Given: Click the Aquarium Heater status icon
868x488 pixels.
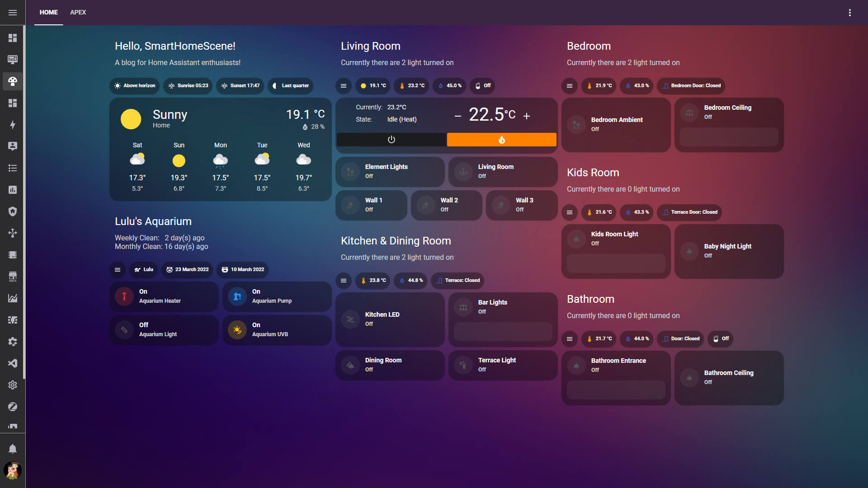Looking at the screenshot, I should coord(124,296).
